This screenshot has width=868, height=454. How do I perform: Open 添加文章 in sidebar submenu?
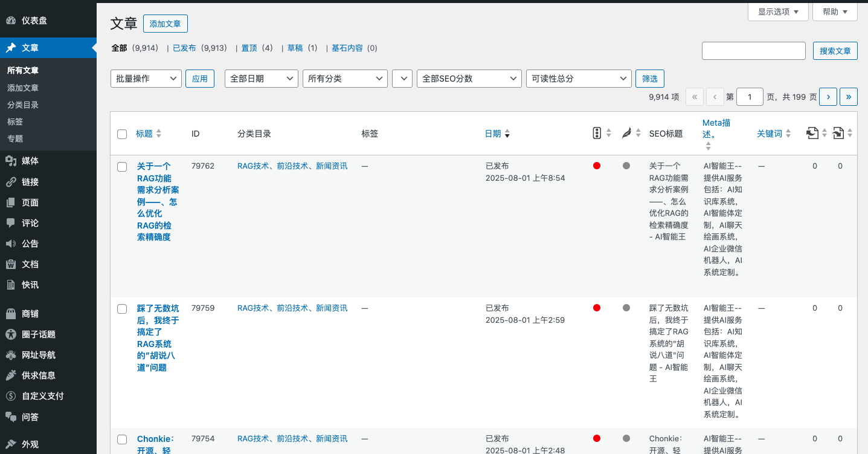pyautogui.click(x=23, y=88)
